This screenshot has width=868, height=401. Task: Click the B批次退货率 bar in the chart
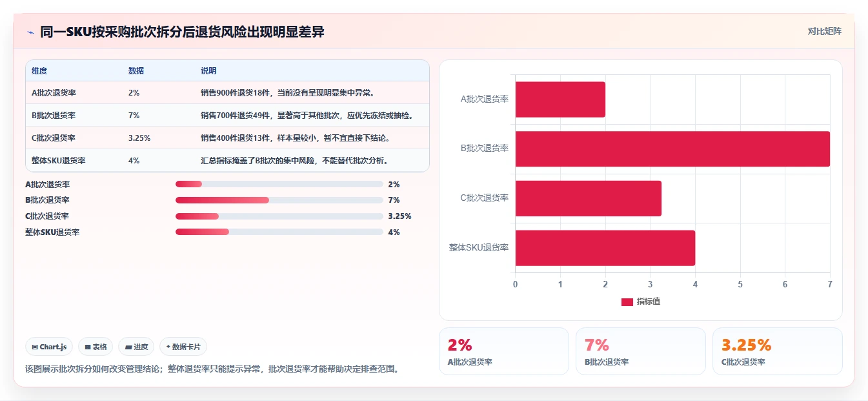coord(672,149)
